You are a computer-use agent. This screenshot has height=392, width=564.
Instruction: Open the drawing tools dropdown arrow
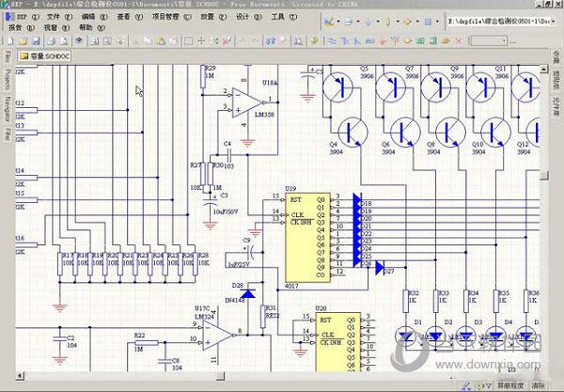pos(338,22)
